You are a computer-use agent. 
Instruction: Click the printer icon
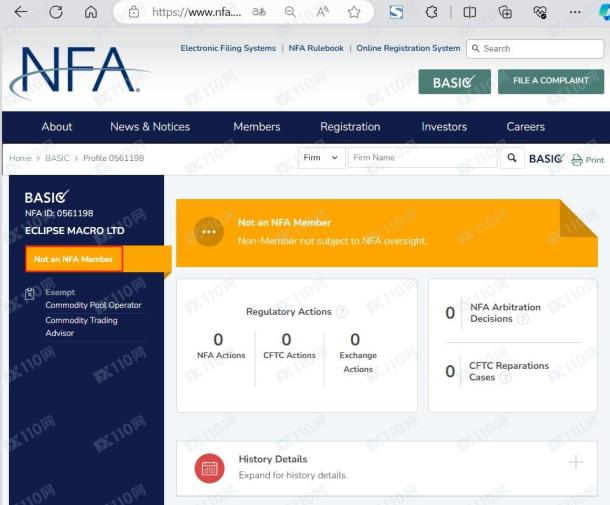point(577,160)
